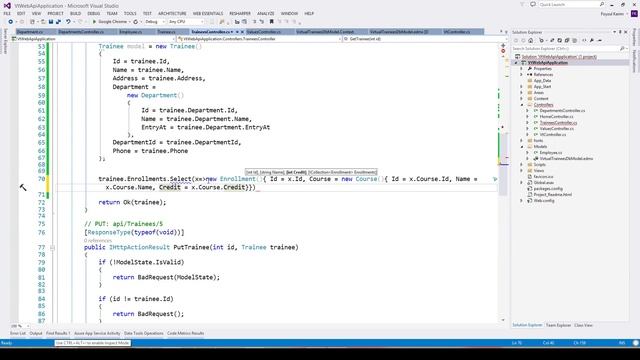
Task: Click Solution Explorer Properties wrench icon
Action: [592, 40]
